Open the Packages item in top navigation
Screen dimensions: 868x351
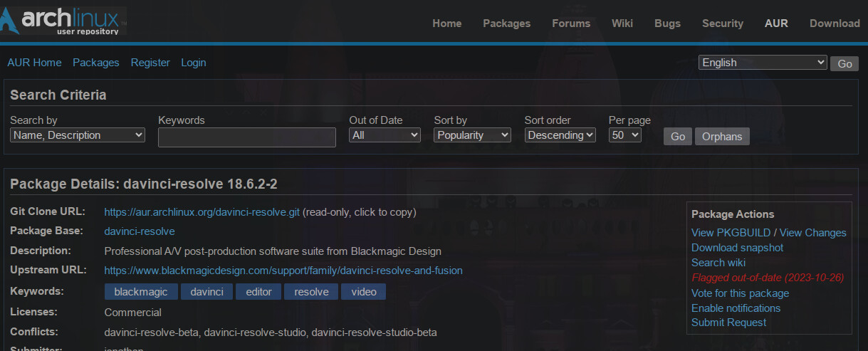[x=506, y=23]
